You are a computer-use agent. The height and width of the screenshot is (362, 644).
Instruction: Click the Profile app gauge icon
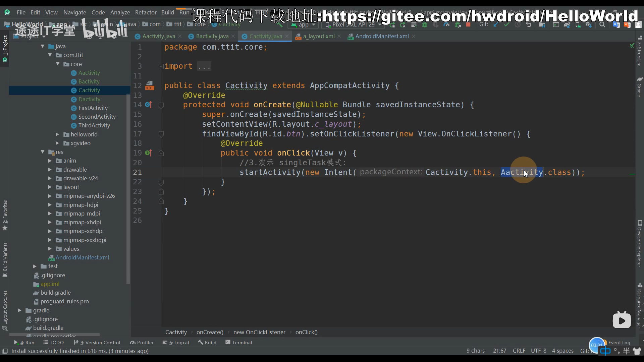point(446,25)
